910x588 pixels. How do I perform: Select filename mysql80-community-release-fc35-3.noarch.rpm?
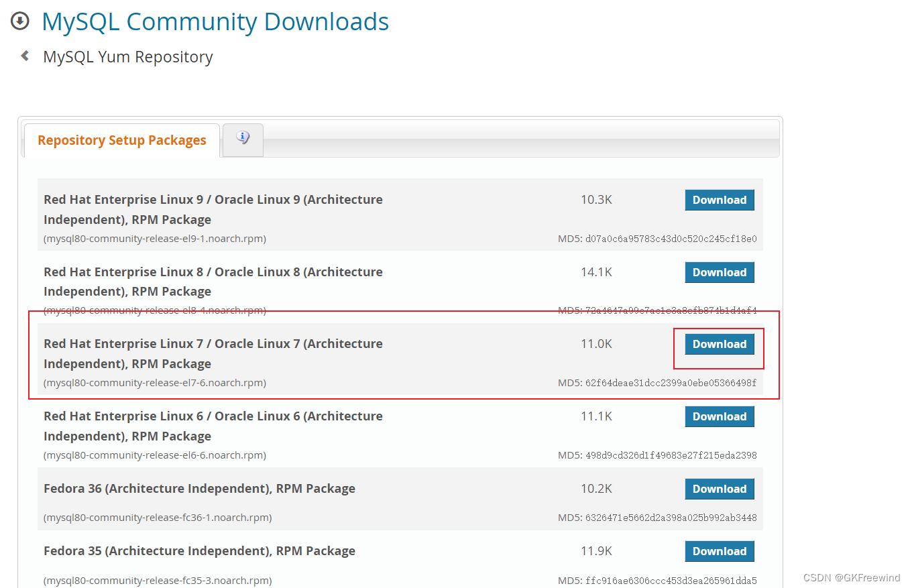158,580
